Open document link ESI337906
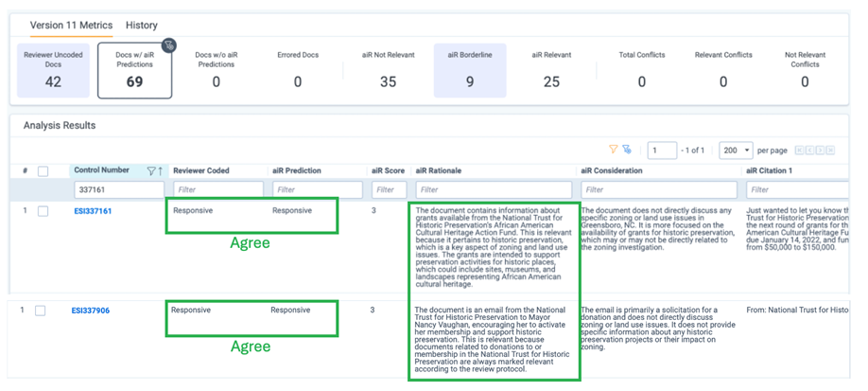 click(x=91, y=311)
